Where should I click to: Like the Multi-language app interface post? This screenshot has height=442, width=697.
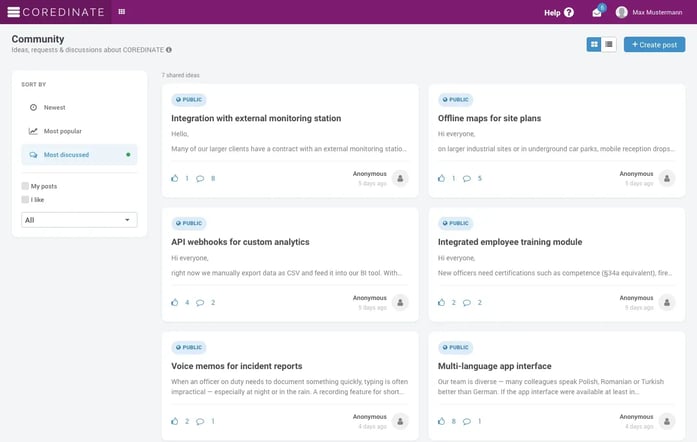point(441,421)
